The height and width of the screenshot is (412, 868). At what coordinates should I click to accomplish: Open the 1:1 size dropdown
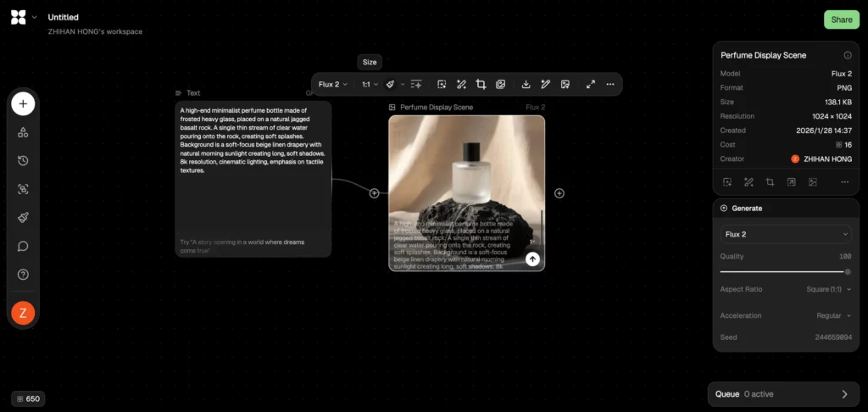(x=370, y=85)
